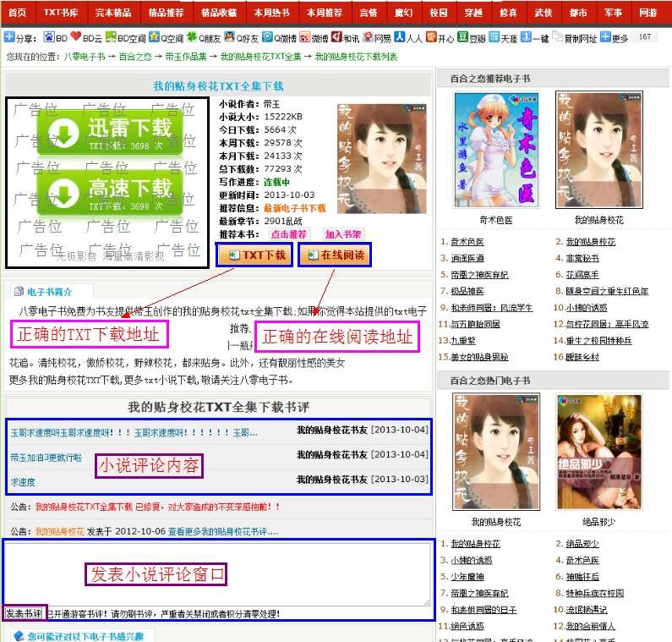
Task: Open the 都市 category tab
Action: (x=577, y=13)
